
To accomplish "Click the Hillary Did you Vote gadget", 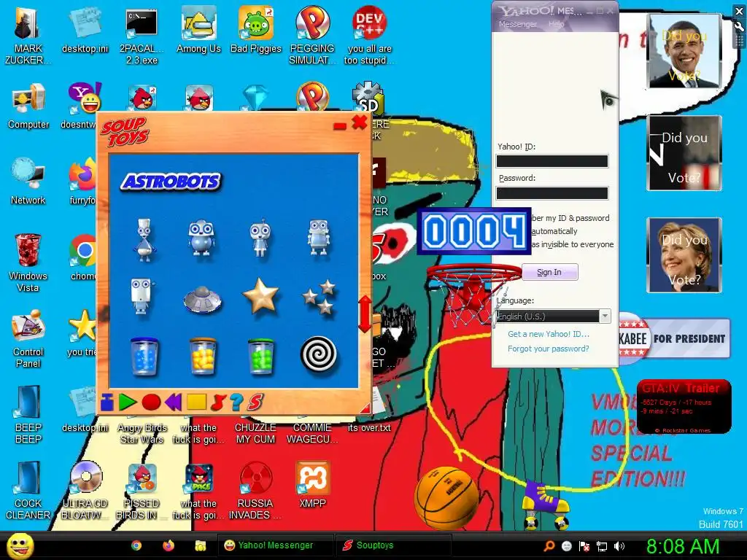I will tap(684, 254).
